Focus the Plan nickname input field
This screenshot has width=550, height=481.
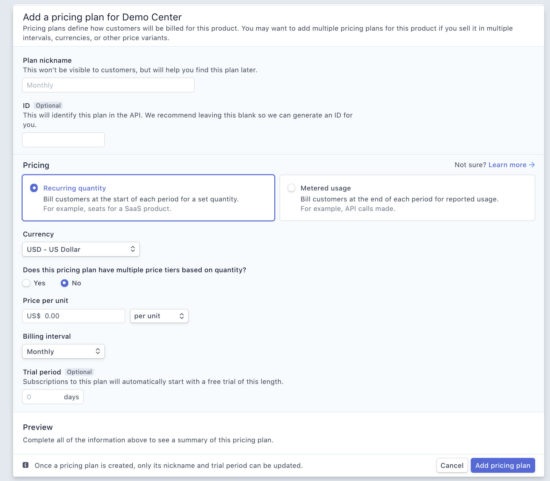108,85
